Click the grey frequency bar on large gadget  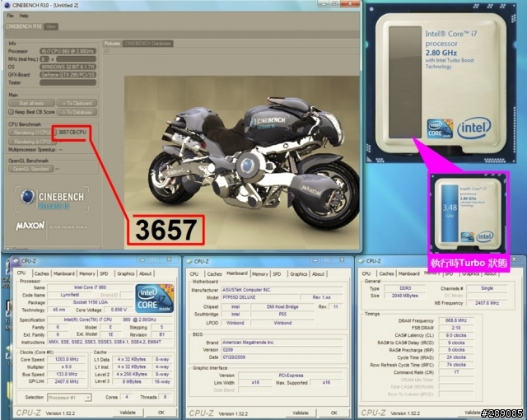coord(405,82)
